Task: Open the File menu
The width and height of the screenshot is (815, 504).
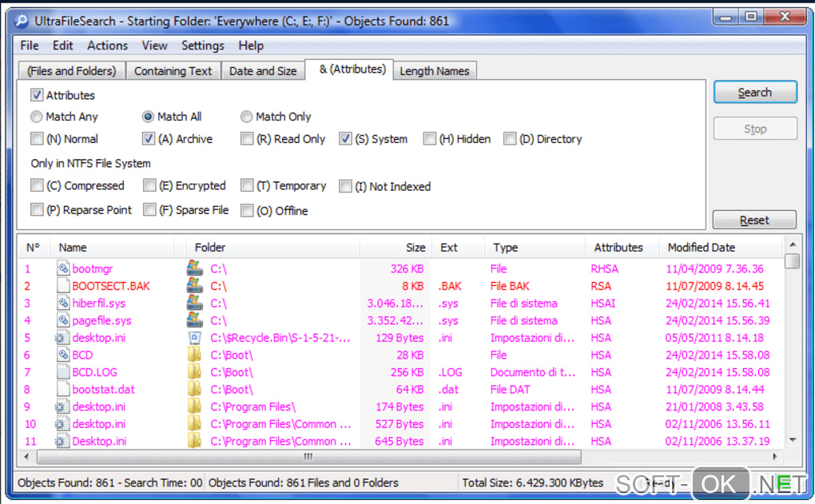Action: [x=29, y=46]
